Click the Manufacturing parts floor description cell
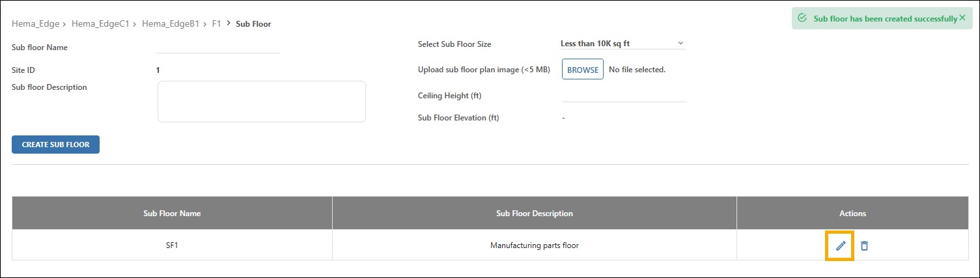Screen dimensions: 980x278 pos(535,245)
